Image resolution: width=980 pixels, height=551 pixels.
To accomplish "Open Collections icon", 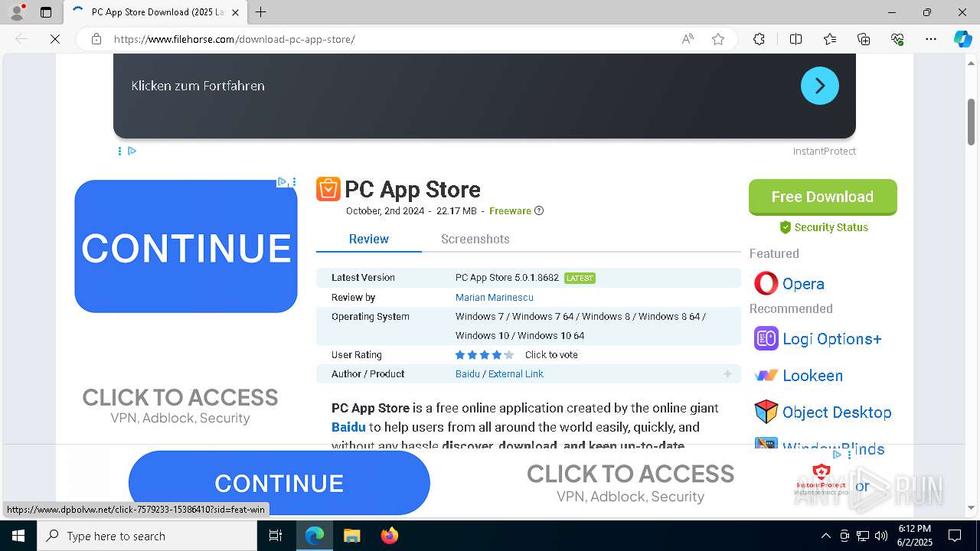I will pos(864,39).
